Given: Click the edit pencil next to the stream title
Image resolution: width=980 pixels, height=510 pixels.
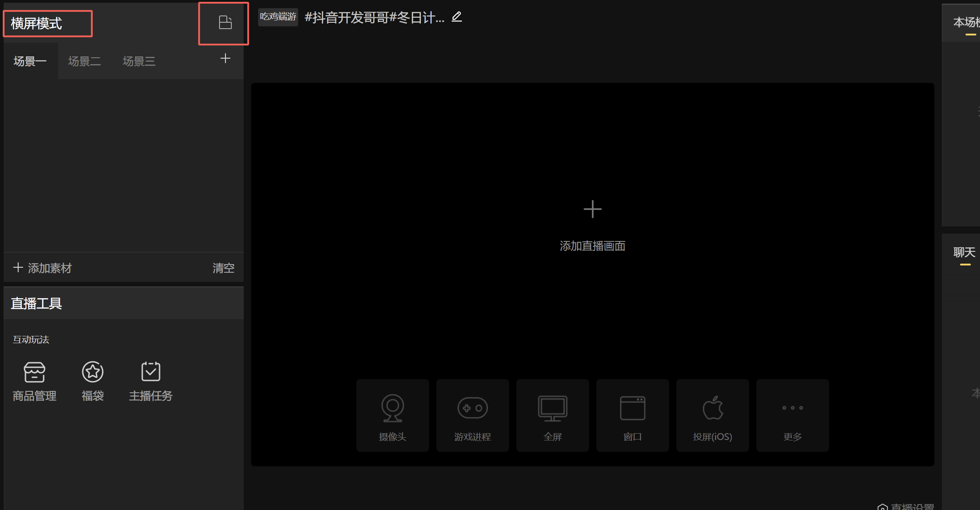Looking at the screenshot, I should (x=456, y=17).
